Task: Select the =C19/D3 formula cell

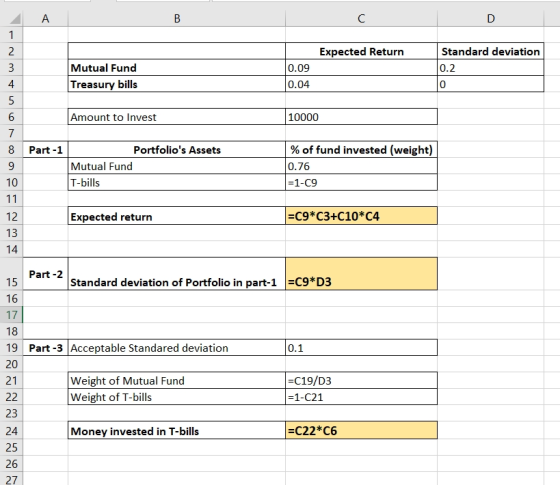Action: [361, 380]
